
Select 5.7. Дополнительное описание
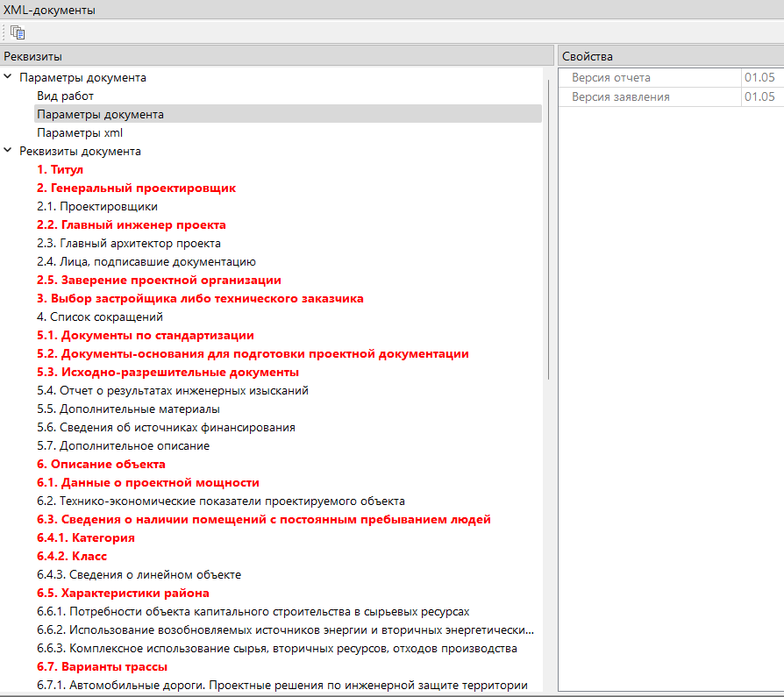(x=123, y=446)
